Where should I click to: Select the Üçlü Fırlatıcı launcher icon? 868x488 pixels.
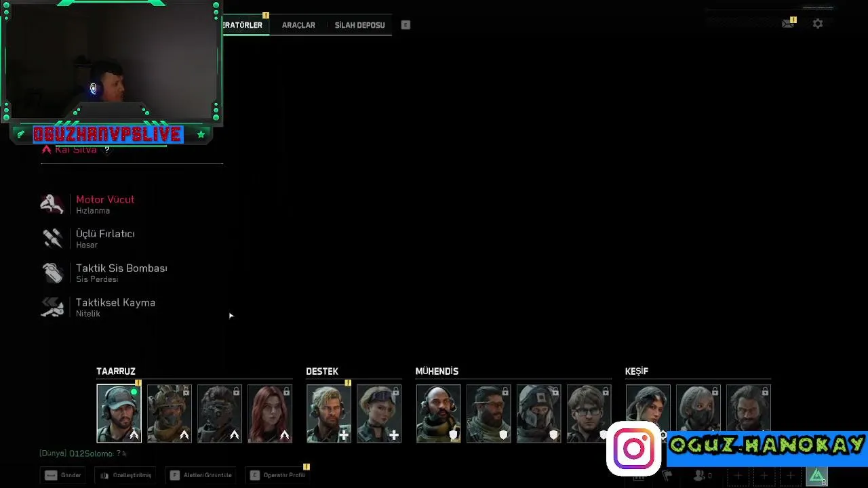point(52,239)
